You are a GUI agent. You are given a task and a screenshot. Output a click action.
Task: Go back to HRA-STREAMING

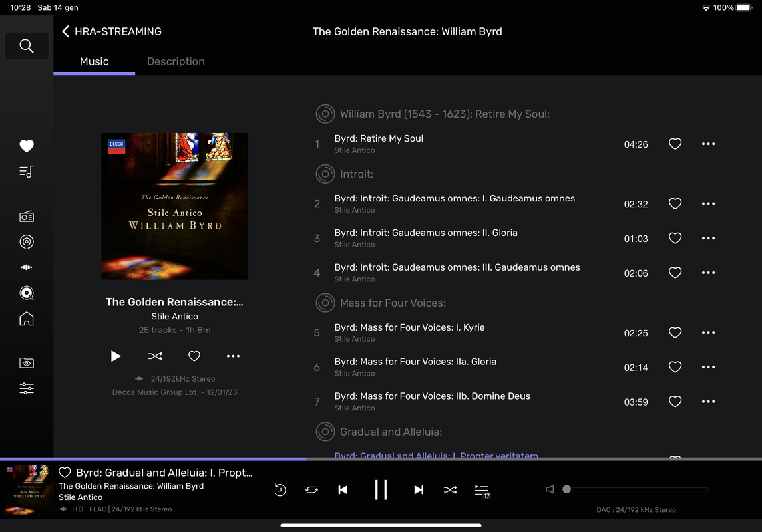click(112, 31)
